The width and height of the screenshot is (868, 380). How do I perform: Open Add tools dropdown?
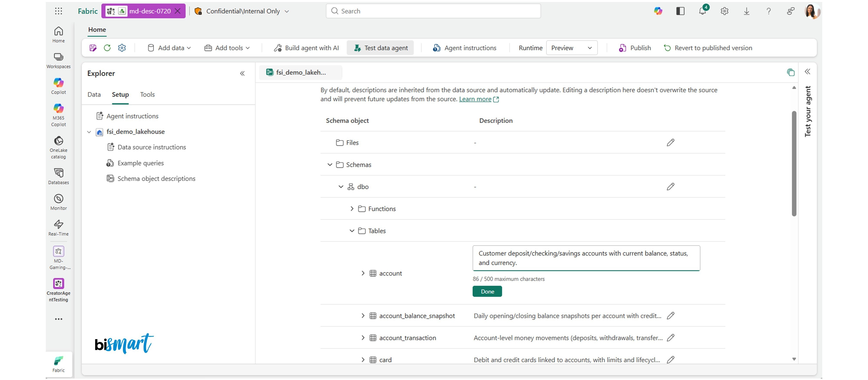[x=227, y=48]
